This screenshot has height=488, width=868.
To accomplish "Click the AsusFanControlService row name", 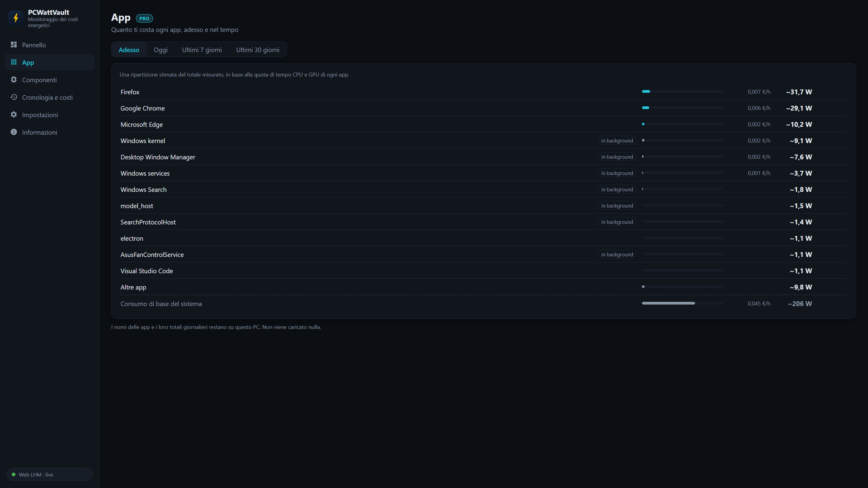I will 152,255.
